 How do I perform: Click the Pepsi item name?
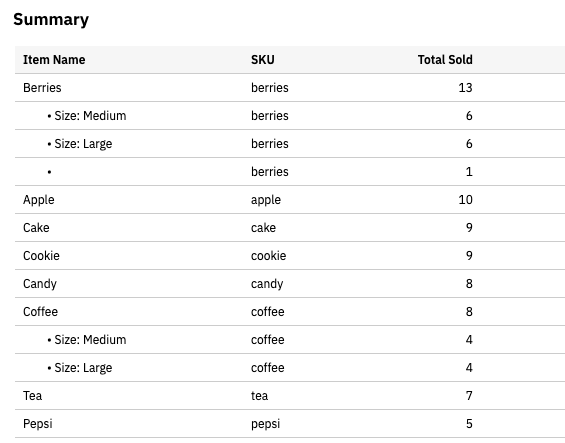(x=37, y=424)
